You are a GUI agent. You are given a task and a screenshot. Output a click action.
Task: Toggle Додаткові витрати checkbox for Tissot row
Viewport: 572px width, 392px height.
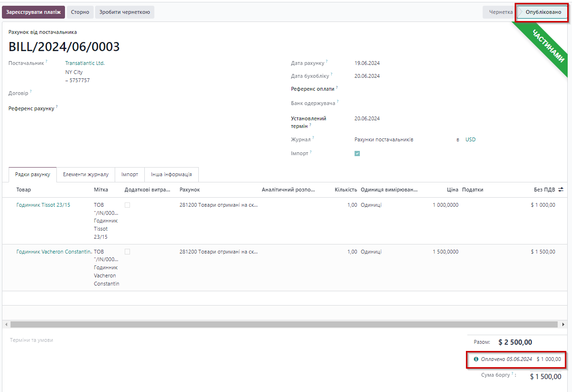click(x=127, y=205)
